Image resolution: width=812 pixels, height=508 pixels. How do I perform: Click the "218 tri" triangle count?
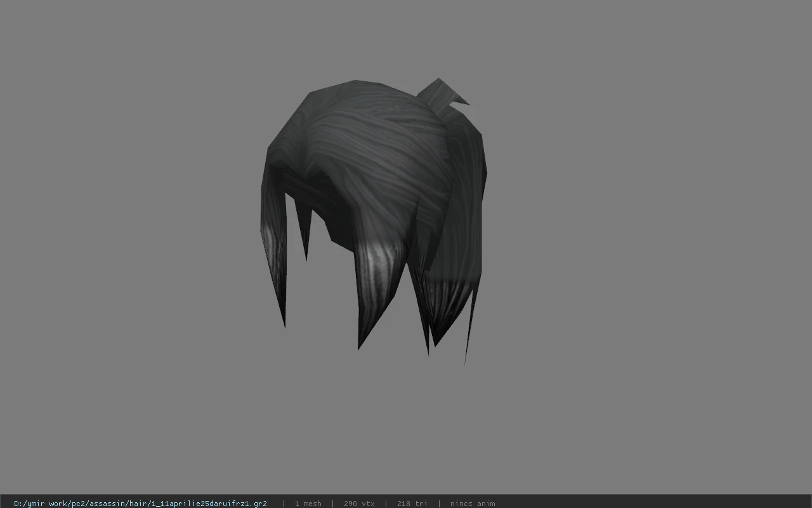pos(412,504)
